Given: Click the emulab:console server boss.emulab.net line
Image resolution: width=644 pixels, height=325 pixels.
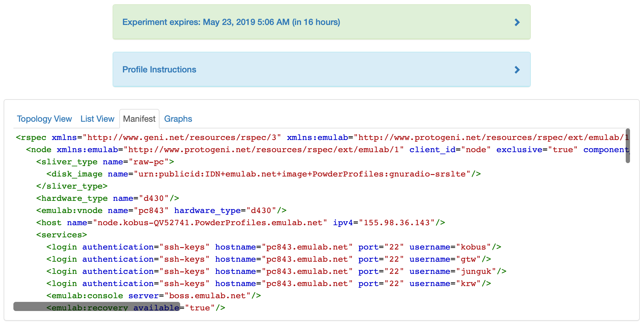Looking at the screenshot, I should 154,296.
